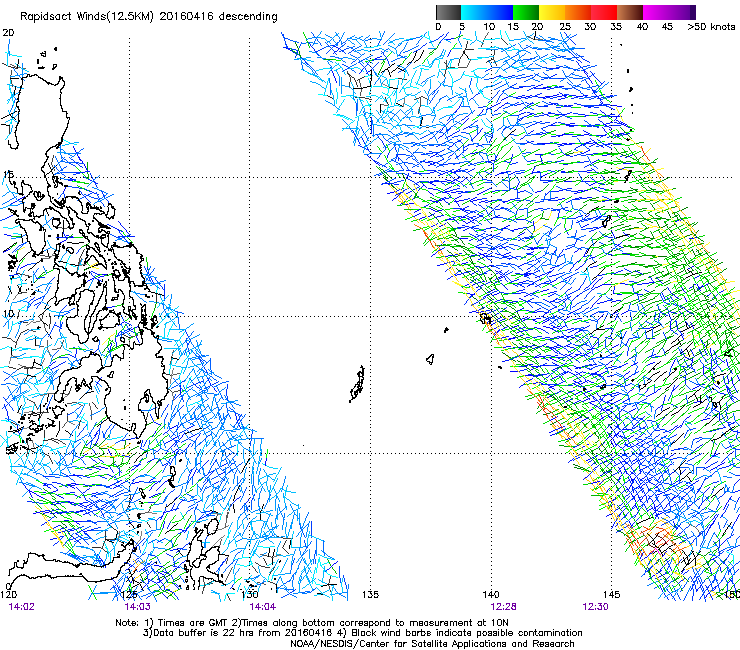Viewport: 740px width, 650px height.
Task: Click the 120 longitude axis label
Action: tap(8, 595)
